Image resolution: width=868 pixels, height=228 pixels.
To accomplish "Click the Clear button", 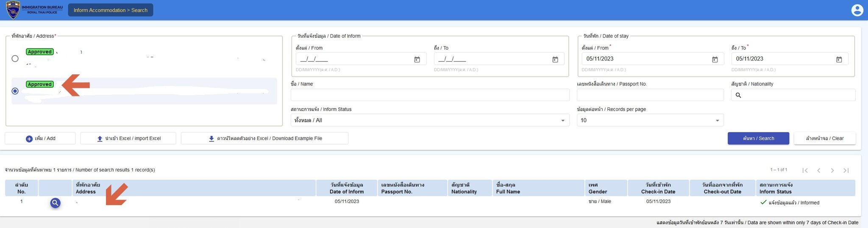I will coord(824,138).
